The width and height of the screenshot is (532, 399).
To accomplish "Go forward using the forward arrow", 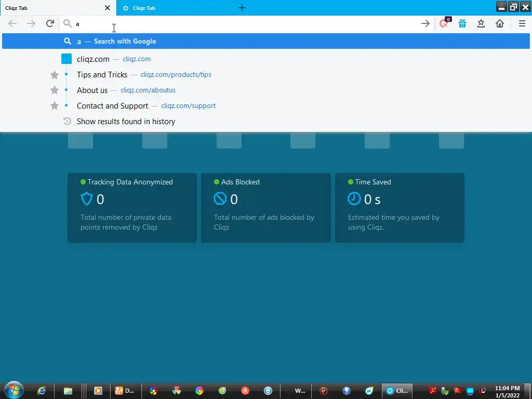I will coord(31,23).
